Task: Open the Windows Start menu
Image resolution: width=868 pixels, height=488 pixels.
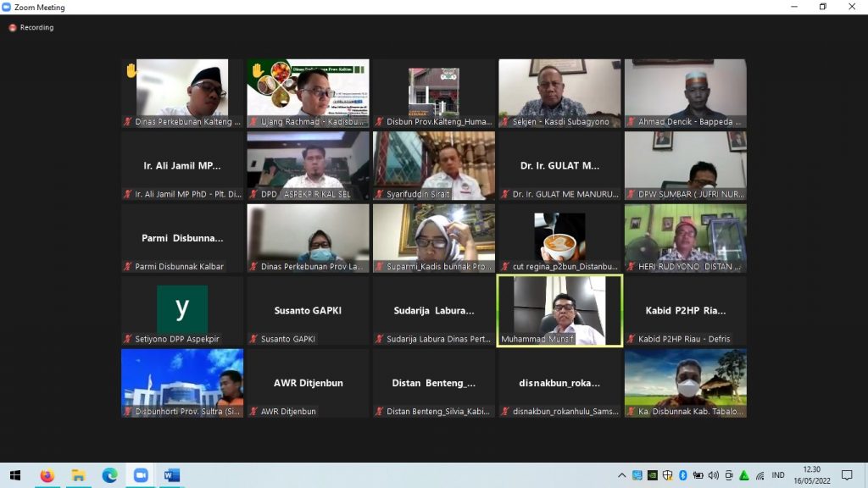Action: point(15,475)
